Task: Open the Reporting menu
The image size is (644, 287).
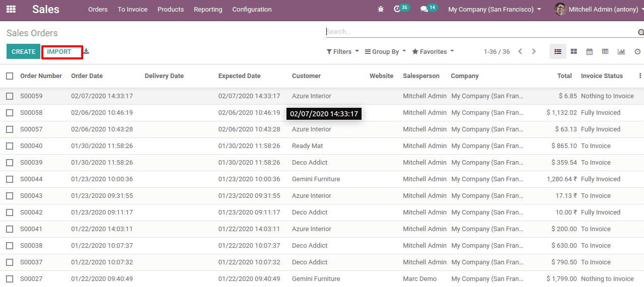Action: coord(208,10)
